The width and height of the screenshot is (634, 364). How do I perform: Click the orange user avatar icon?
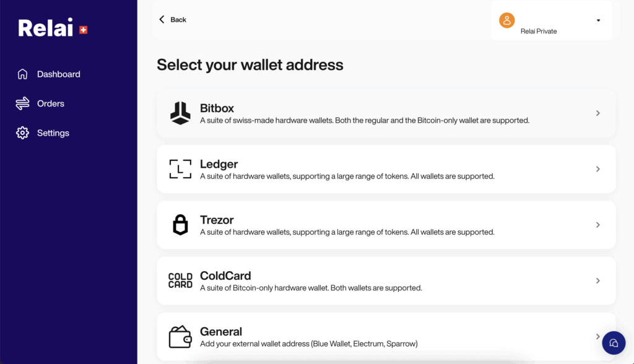[x=506, y=20]
